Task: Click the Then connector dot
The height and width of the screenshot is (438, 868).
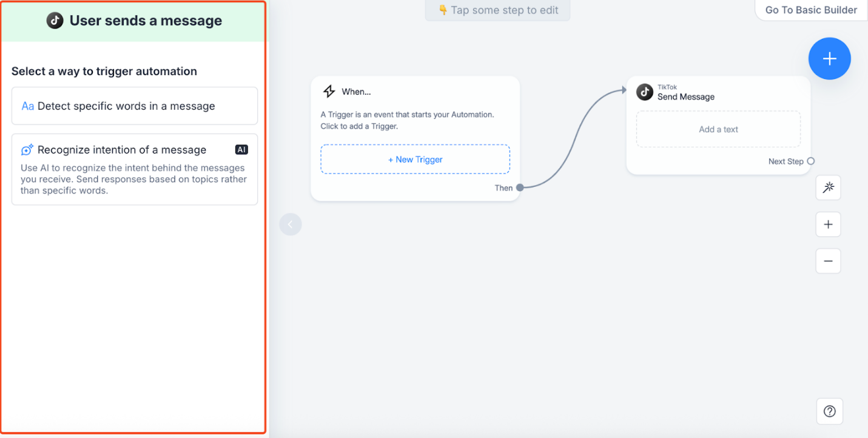Action: [x=519, y=187]
